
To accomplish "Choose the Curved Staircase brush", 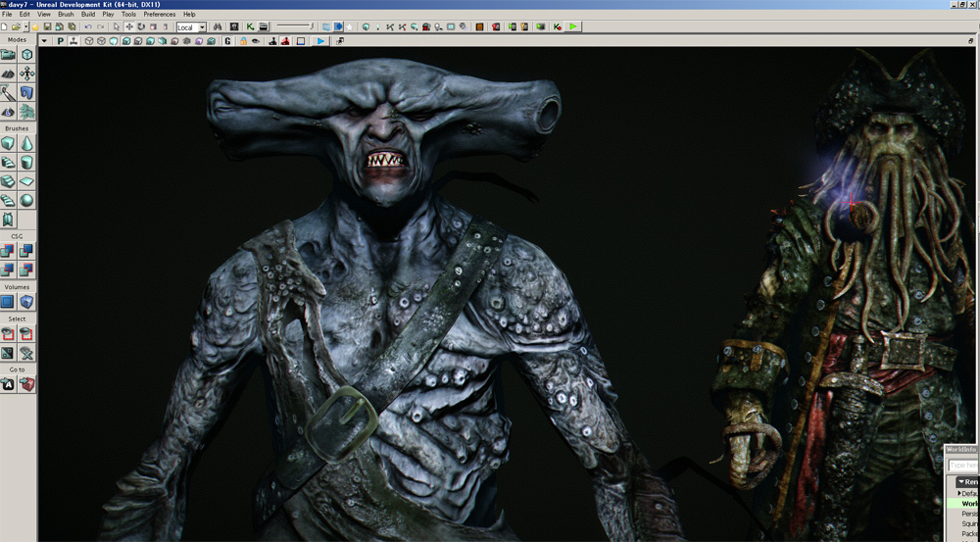I will pos(8,163).
